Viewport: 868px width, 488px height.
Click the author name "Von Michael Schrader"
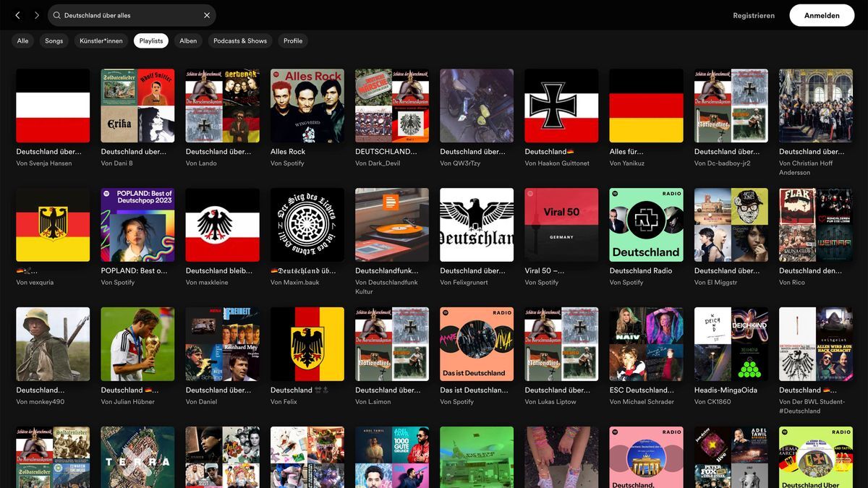coord(642,402)
